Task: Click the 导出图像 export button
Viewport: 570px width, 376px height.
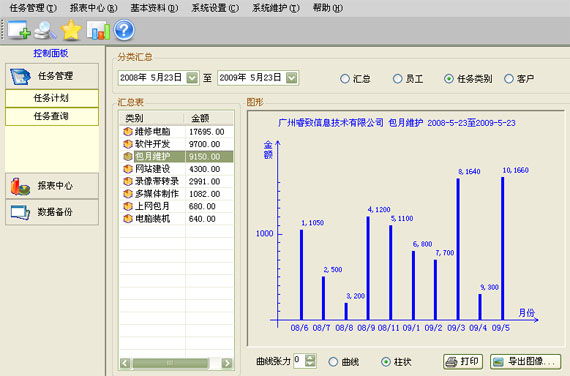Action: click(525, 361)
